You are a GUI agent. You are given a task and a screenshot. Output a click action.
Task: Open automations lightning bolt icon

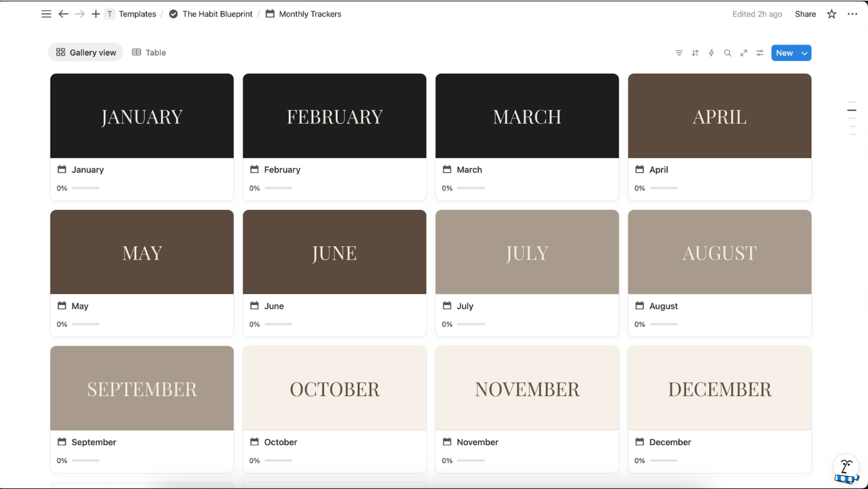(711, 53)
